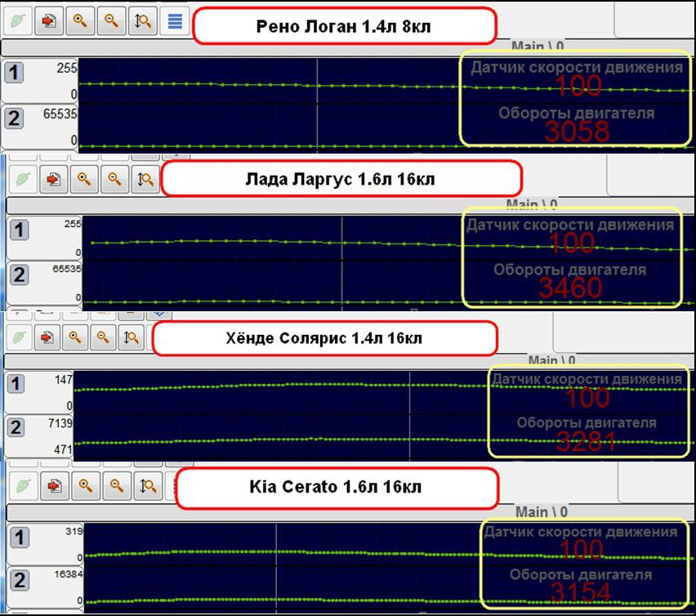Image resolution: width=696 pixels, height=616 pixels.
Task: Zoom in on the Kia Cerato graph
Action: pyautogui.click(x=85, y=486)
